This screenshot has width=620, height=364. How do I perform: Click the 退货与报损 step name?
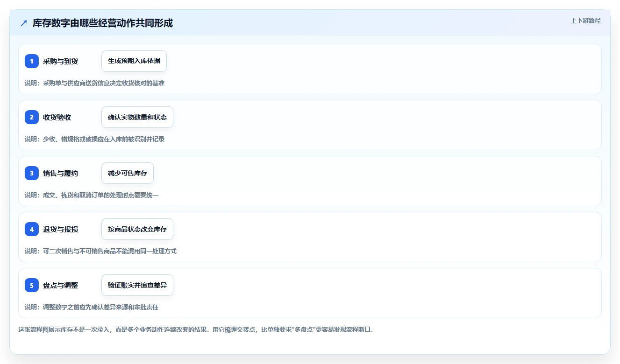pos(60,229)
